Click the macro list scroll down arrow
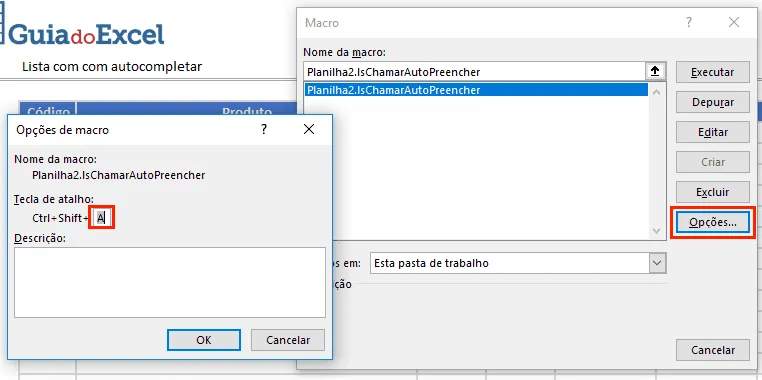Viewport: 762px width, 380px height. [x=657, y=231]
